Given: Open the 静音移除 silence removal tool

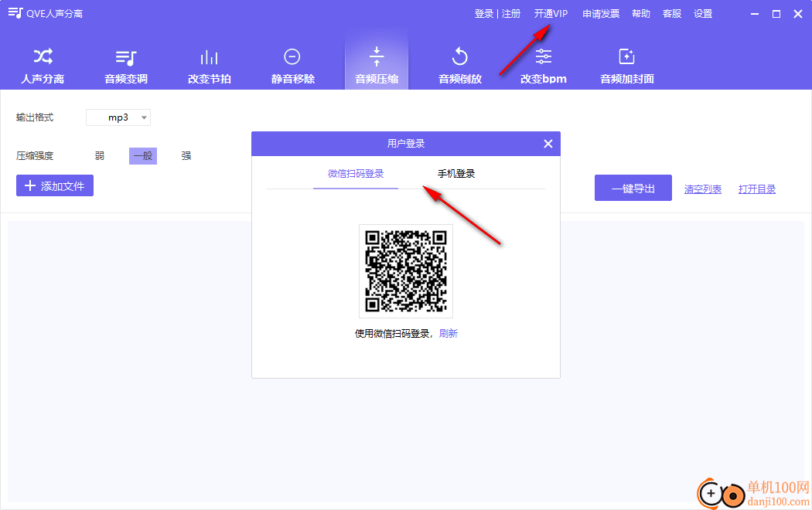Looking at the screenshot, I should (292, 66).
